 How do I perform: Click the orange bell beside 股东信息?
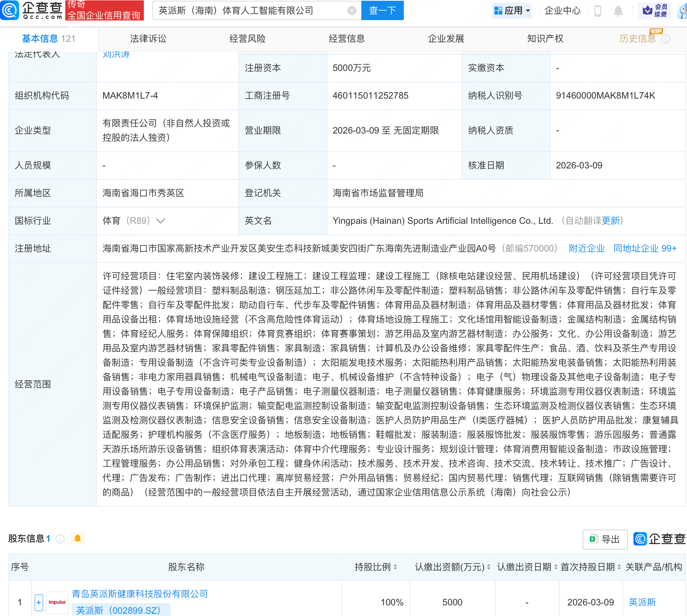(78, 538)
